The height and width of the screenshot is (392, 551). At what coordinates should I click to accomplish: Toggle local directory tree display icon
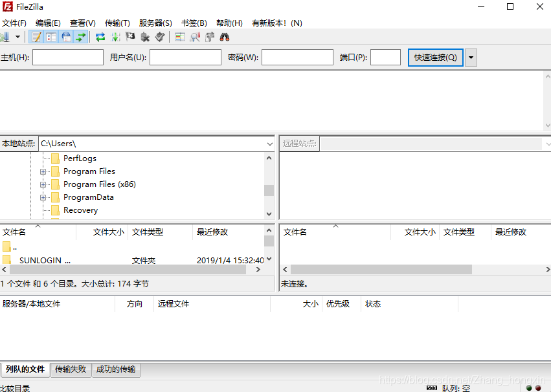(x=51, y=37)
